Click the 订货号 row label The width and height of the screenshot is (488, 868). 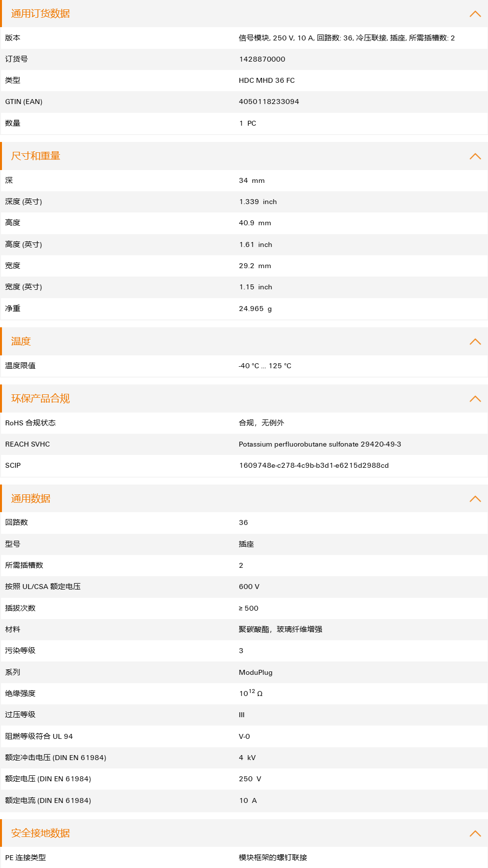coord(16,59)
